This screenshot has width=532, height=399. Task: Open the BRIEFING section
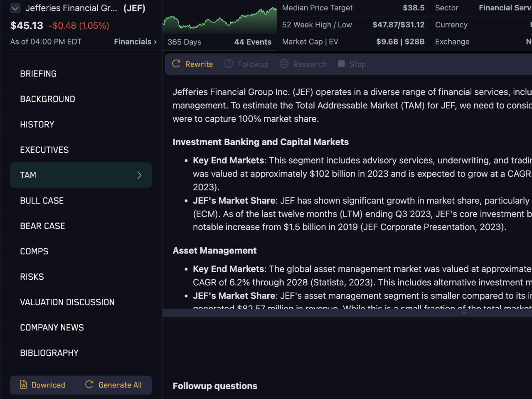[x=81, y=74]
